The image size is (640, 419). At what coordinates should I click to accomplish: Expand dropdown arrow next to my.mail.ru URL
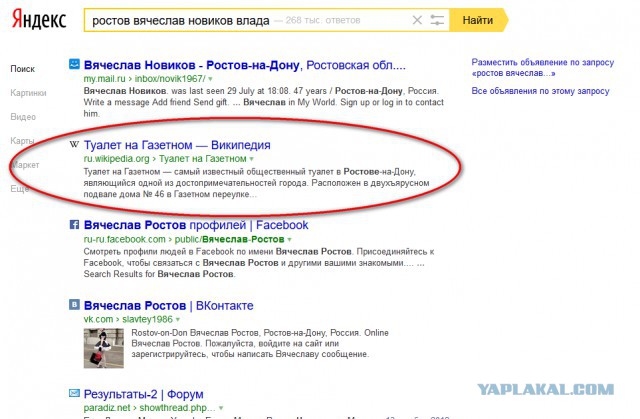pyautogui.click(x=211, y=79)
